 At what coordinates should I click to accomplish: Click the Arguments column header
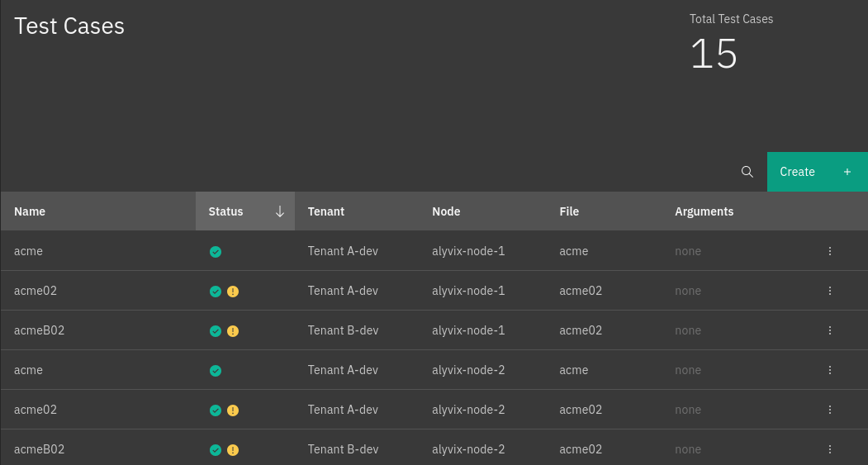click(x=704, y=211)
